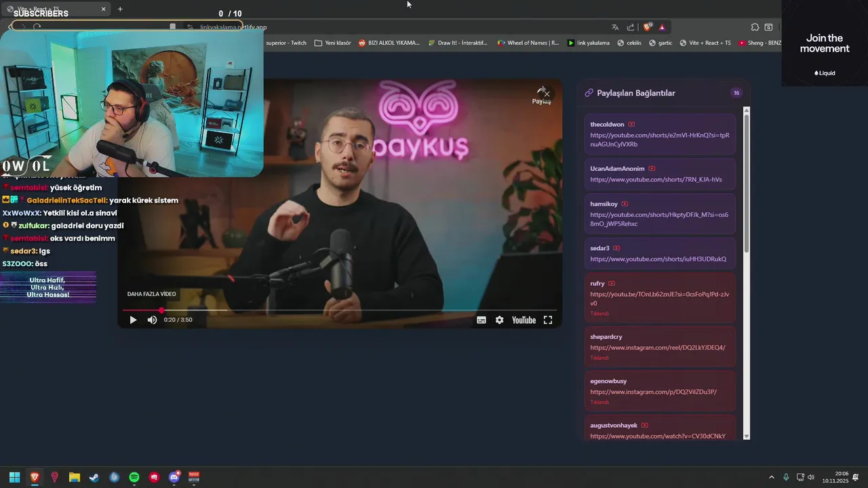Viewport: 868px width, 488px height.
Task: Click the translate page icon in address bar
Action: (615, 27)
